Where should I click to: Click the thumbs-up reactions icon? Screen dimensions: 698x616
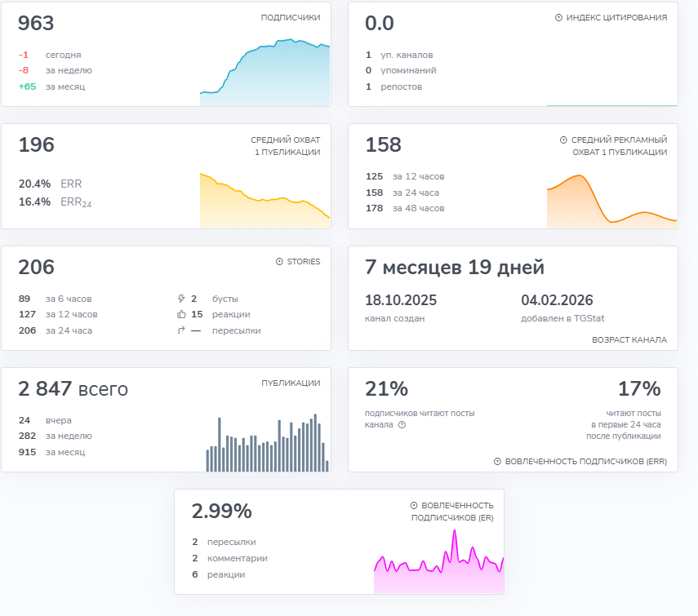tap(181, 314)
